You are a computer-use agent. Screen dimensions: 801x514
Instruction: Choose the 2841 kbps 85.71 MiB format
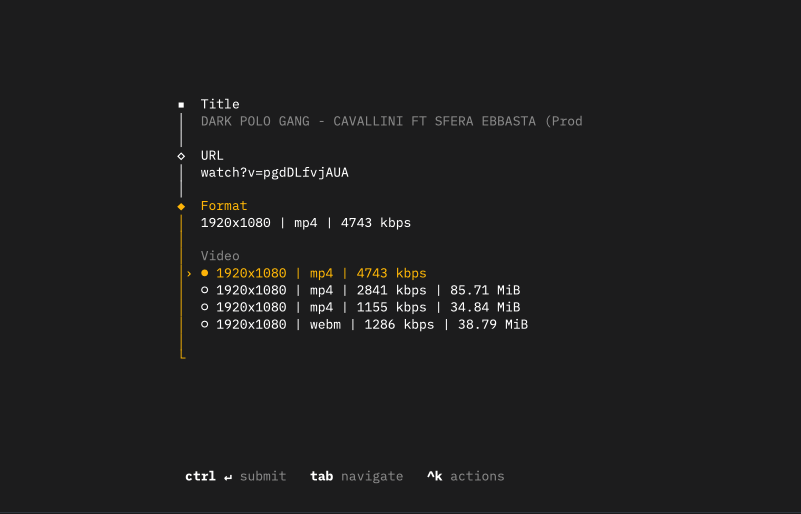tap(361, 290)
